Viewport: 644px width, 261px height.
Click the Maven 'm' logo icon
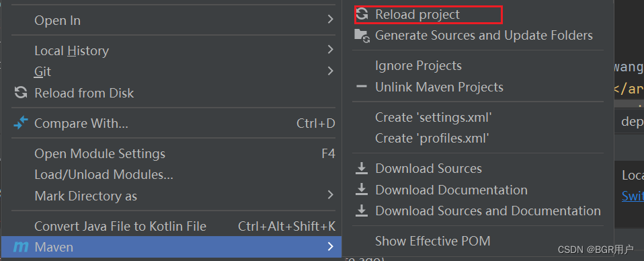click(x=21, y=247)
